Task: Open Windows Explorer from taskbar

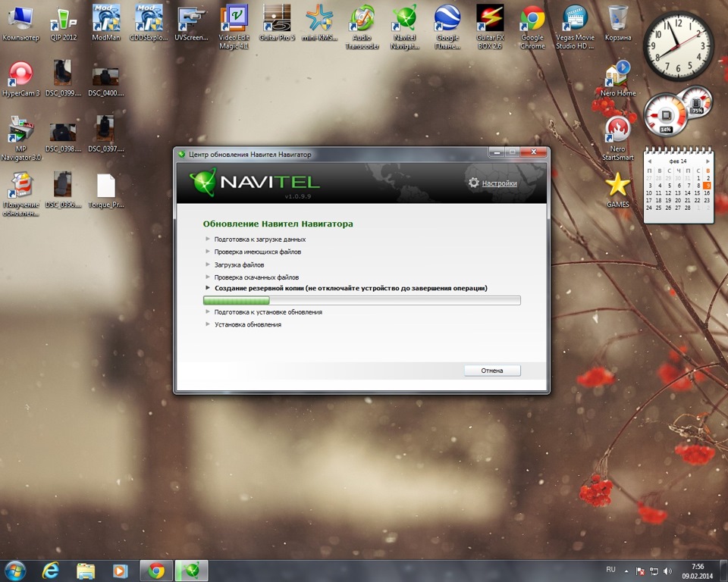Action: pos(86,571)
